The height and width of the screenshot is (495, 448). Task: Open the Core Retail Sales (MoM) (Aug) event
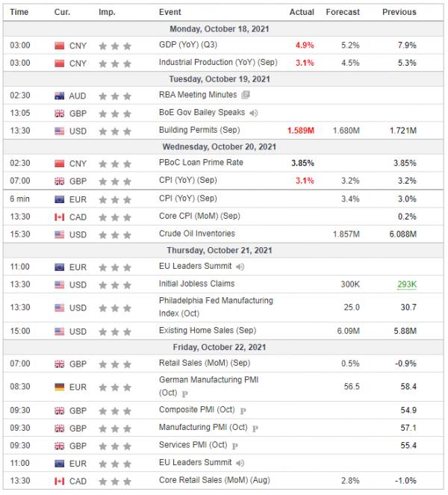215,480
